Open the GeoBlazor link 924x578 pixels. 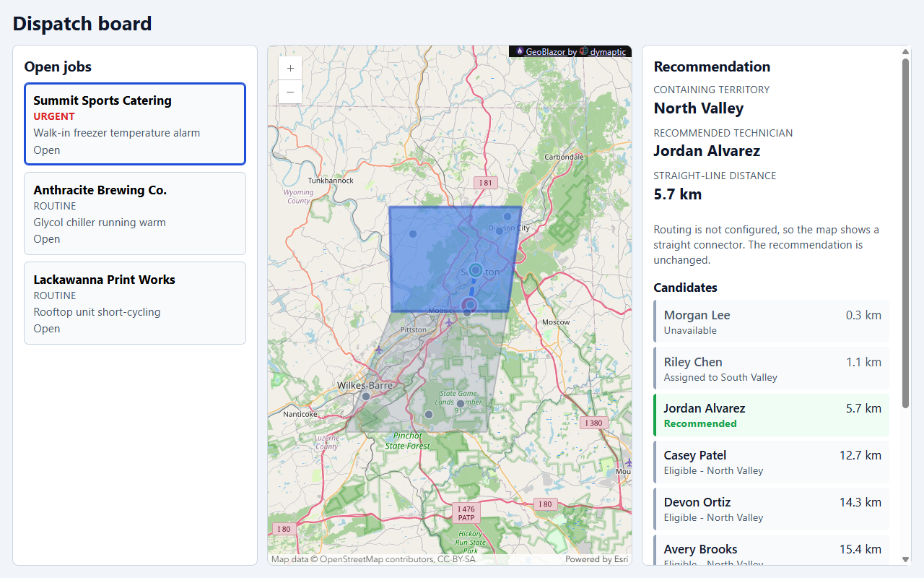coord(545,52)
